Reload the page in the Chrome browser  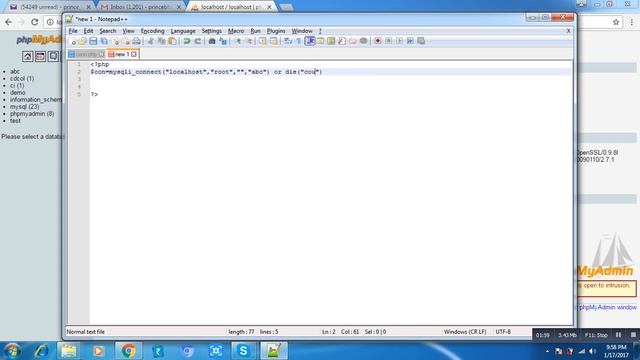[x=35, y=22]
